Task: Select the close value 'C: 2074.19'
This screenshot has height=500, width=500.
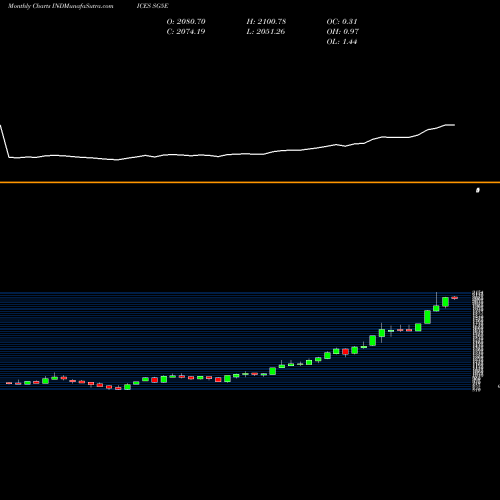Action: [186, 31]
